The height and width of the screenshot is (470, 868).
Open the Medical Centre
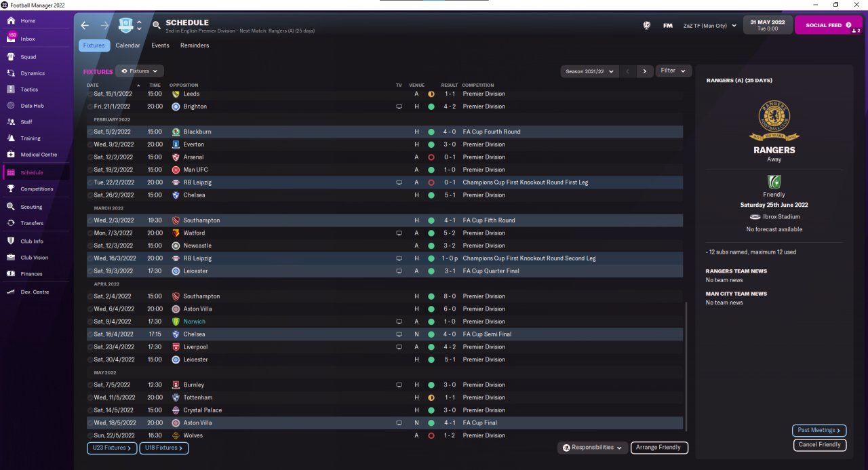[35, 155]
